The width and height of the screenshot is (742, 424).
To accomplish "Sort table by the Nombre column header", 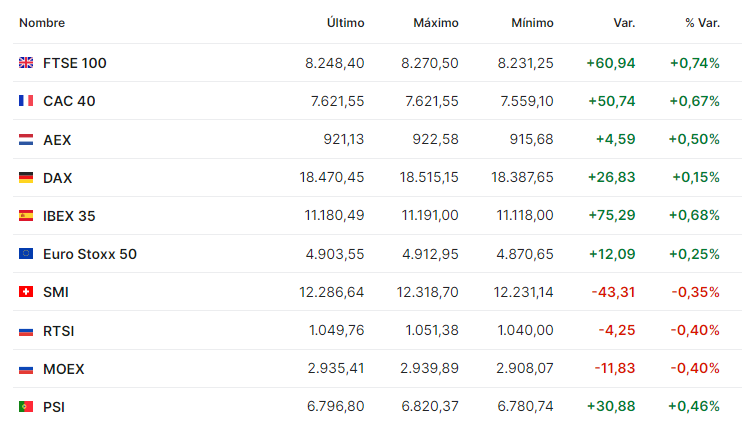I will tap(42, 23).
